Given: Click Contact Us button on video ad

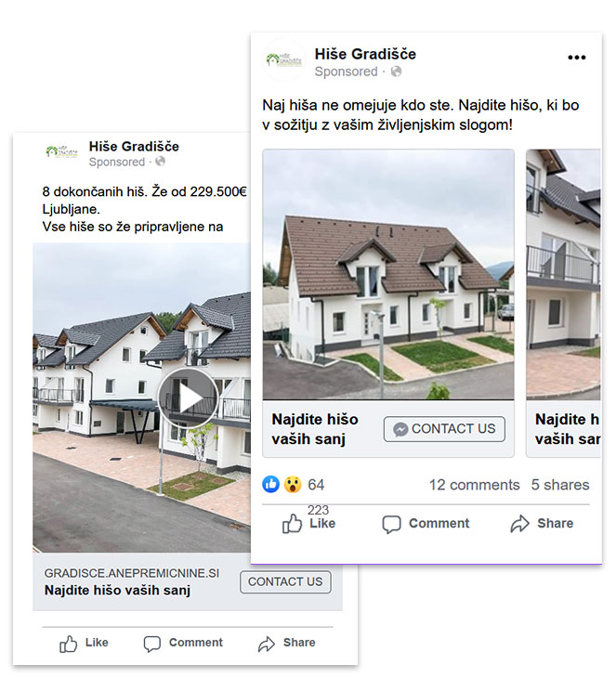Looking at the screenshot, I should point(285,582).
